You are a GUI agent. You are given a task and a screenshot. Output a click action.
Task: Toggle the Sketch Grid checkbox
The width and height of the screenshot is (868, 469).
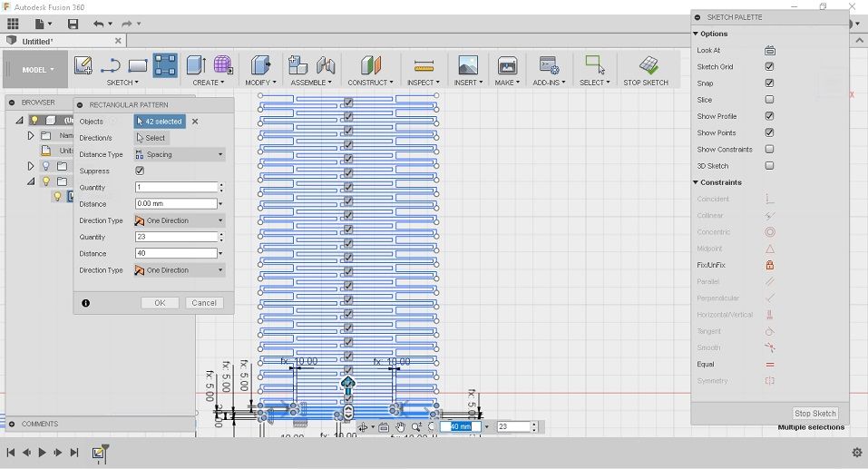coord(769,66)
